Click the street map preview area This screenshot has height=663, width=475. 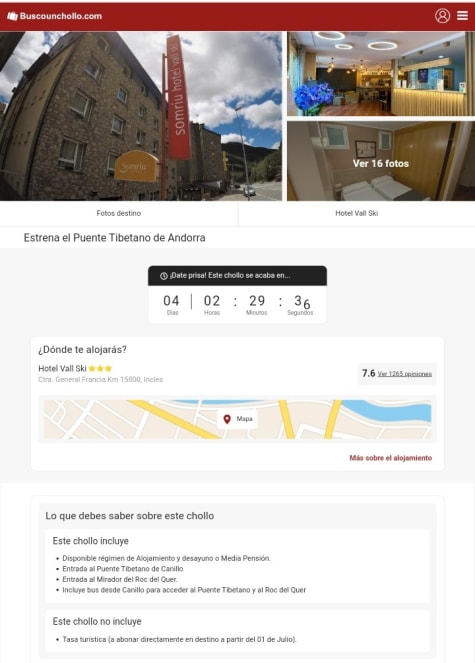pos(237,419)
